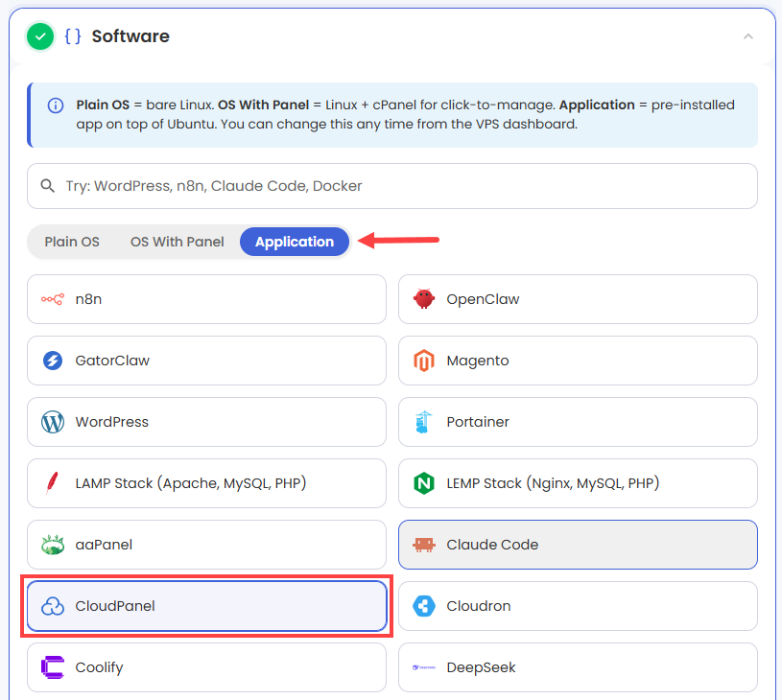Choose LAMP Stack (Apache, MySQL, PHP)
The width and height of the screenshot is (782, 700).
(206, 483)
